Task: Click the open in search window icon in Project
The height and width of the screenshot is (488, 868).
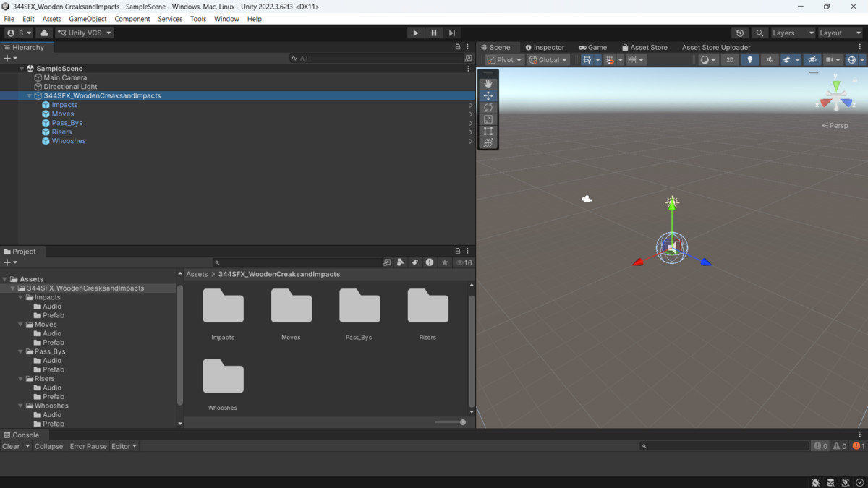Action: [387, 262]
